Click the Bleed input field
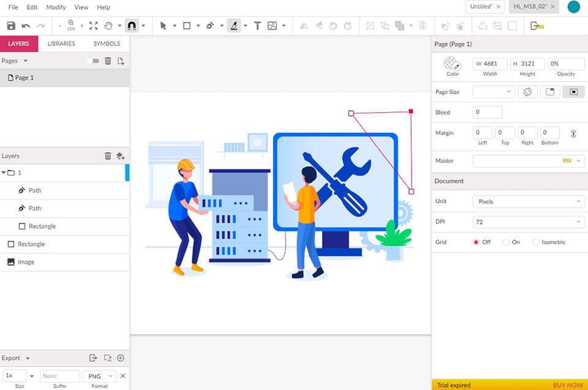The height and width of the screenshot is (390, 588). point(488,112)
